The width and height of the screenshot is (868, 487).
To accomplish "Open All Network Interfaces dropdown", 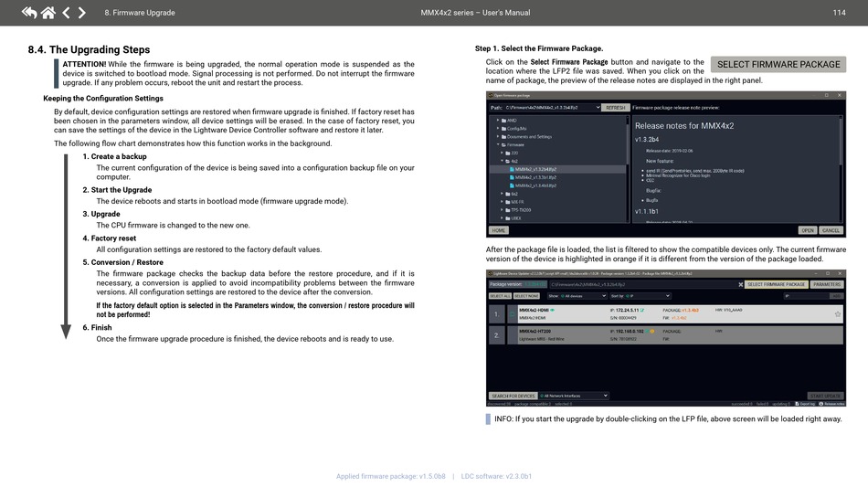I will pos(574,396).
